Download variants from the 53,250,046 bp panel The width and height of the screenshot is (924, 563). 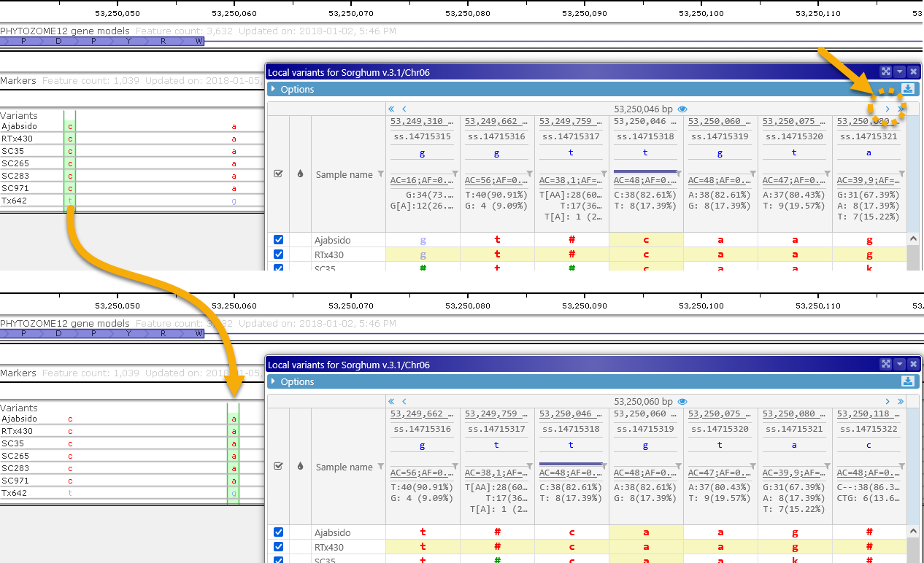[907, 89]
